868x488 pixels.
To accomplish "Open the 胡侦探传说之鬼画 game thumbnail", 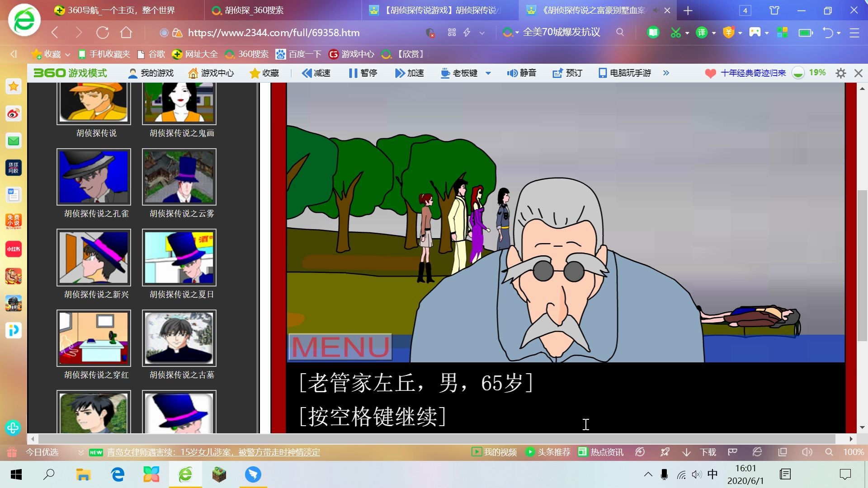I will [179, 103].
